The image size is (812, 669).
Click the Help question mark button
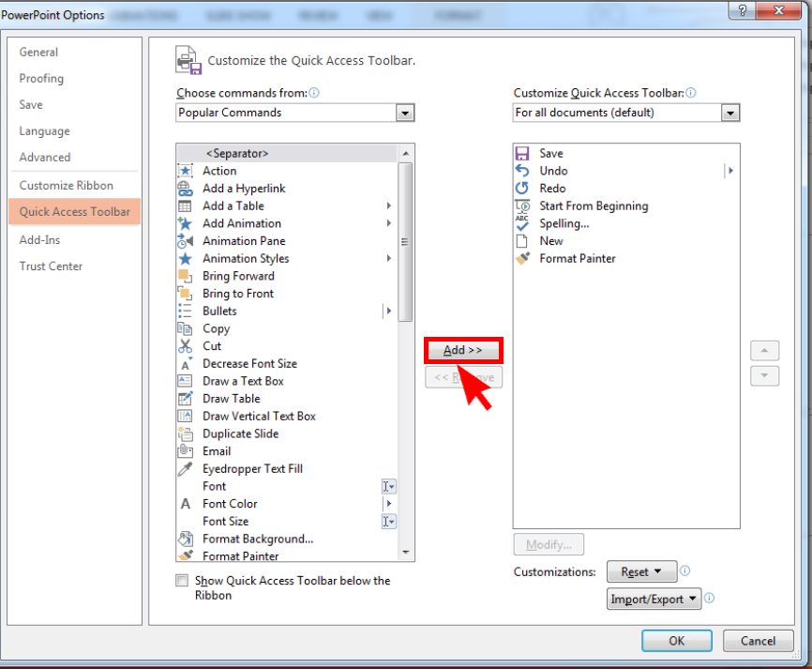point(742,10)
